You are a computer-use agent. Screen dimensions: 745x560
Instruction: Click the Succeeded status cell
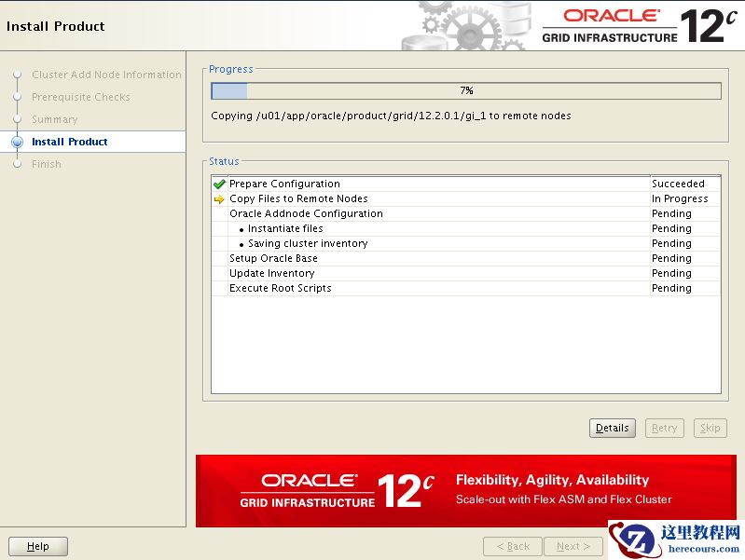click(685, 184)
